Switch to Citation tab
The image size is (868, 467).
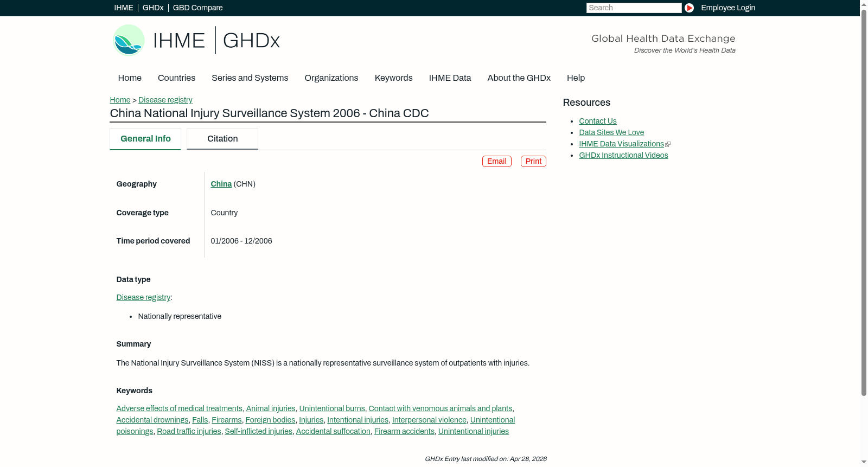tap(222, 139)
